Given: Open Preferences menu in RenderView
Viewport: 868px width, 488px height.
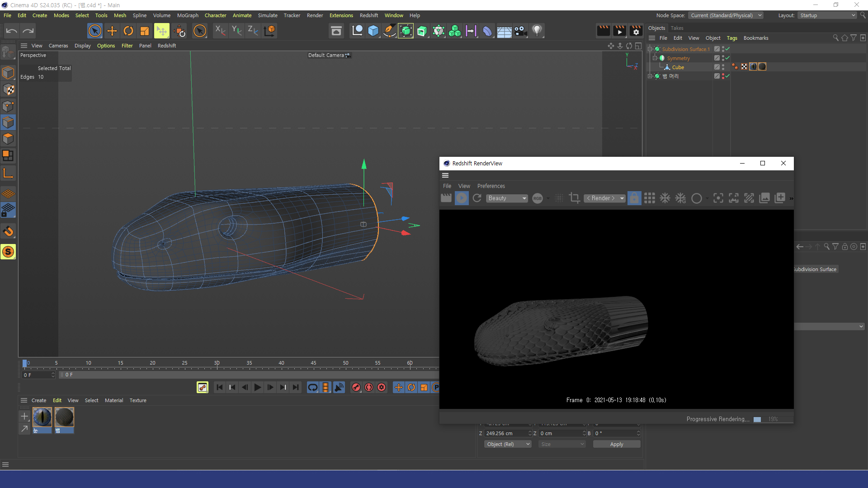Looking at the screenshot, I should pos(491,186).
